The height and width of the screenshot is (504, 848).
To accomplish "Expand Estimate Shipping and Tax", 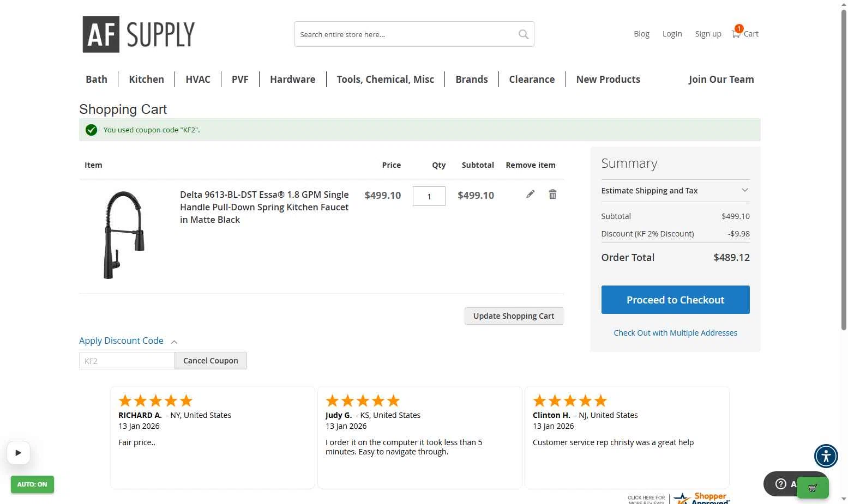I will [x=675, y=191].
